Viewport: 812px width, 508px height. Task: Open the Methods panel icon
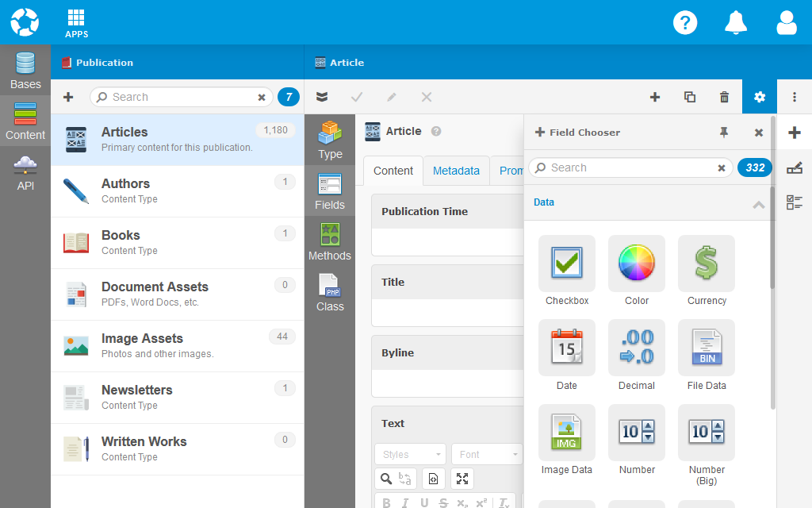pyautogui.click(x=330, y=242)
